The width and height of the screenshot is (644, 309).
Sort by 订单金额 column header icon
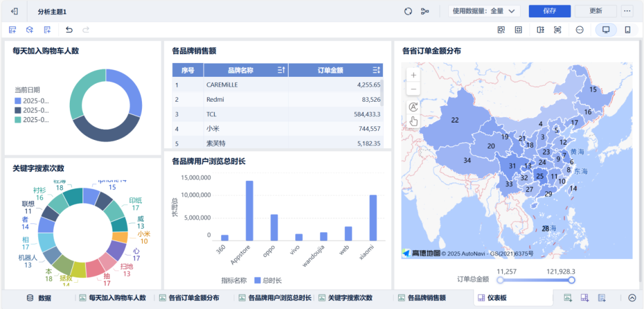tap(376, 70)
